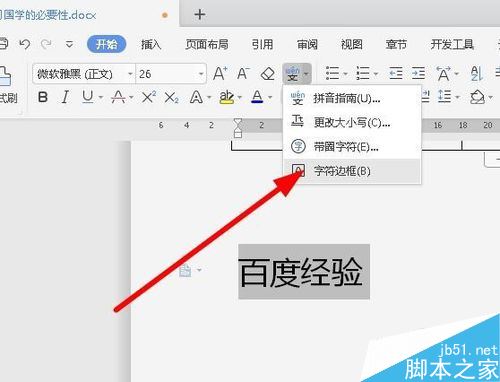Click the Redo icon

[46, 44]
